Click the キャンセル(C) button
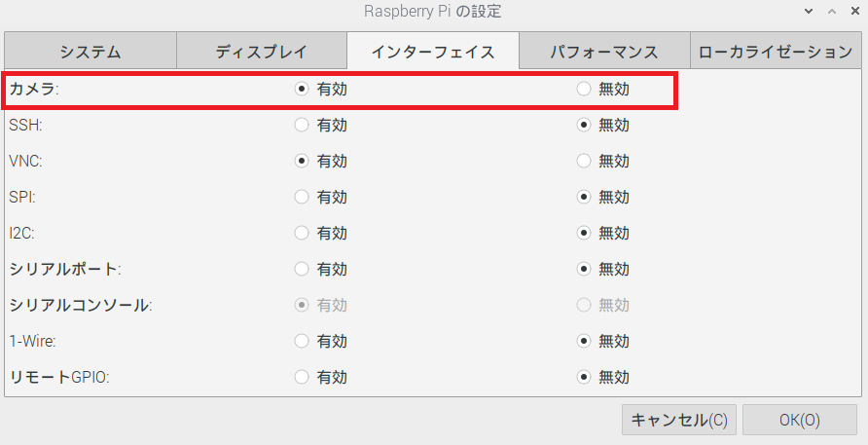The image size is (868, 445). pos(678,420)
